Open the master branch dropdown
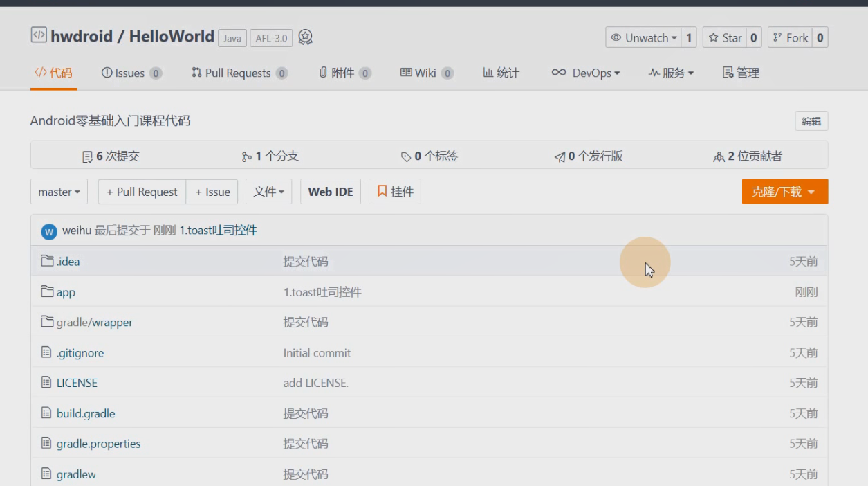The width and height of the screenshot is (868, 486). [x=59, y=192]
